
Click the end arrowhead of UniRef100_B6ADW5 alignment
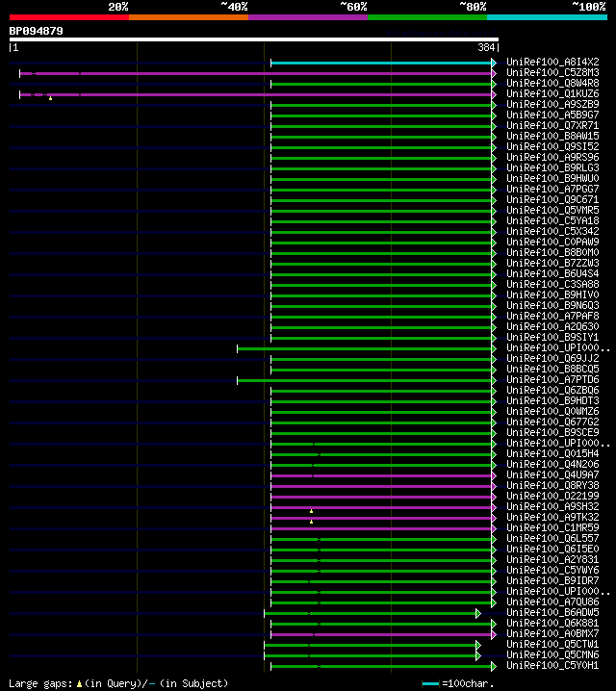pyautogui.click(x=478, y=613)
